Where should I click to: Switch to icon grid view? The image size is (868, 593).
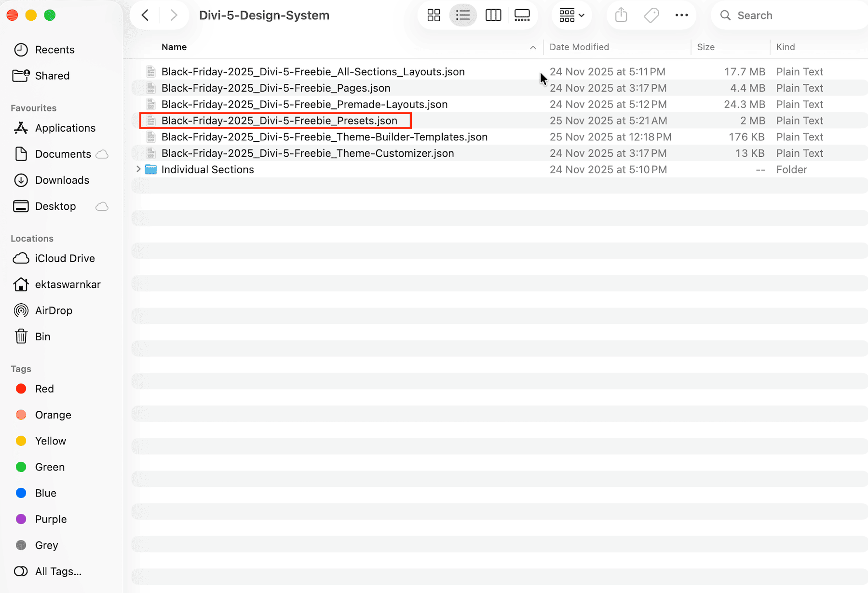pyautogui.click(x=433, y=15)
